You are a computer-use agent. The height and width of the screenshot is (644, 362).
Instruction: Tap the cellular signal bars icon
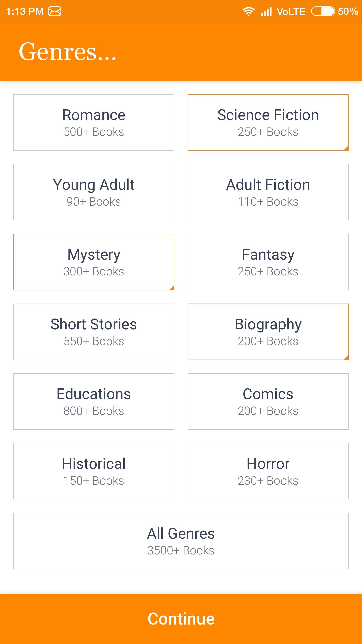coord(266,12)
